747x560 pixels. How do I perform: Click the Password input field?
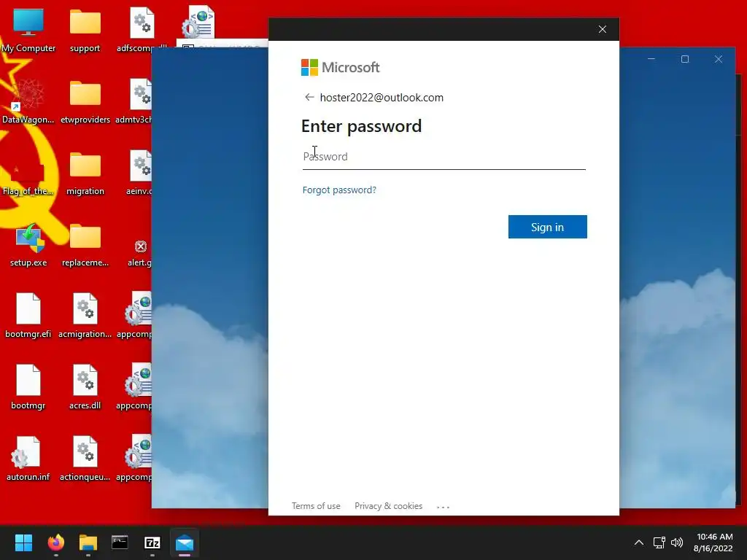point(444,157)
